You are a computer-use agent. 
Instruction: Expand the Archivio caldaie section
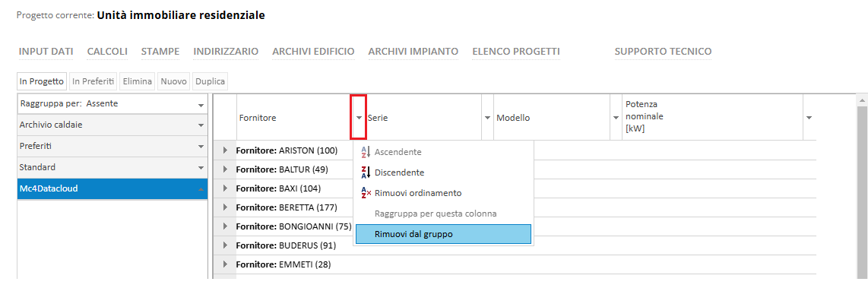pos(112,125)
